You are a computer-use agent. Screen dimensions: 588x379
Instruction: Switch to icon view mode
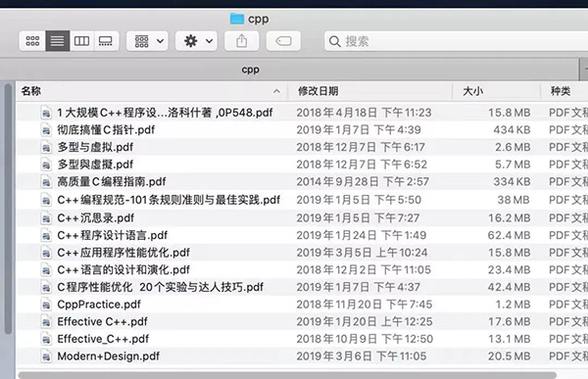pos(32,41)
